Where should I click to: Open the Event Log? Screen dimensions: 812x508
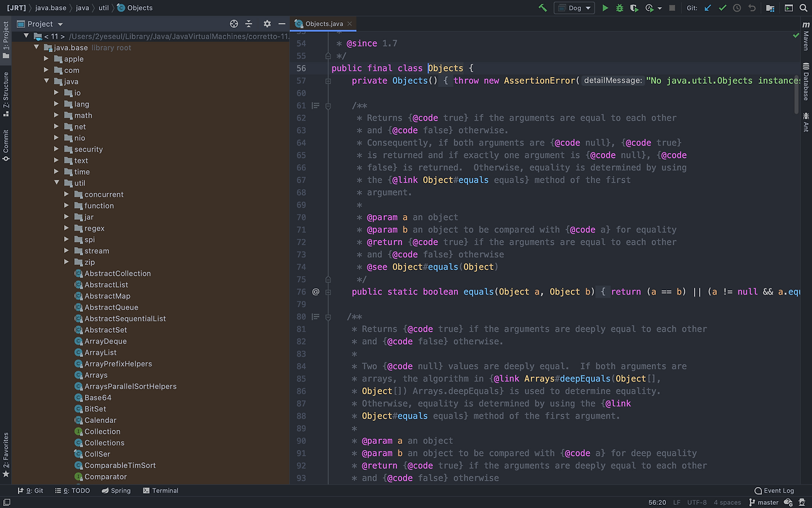pyautogui.click(x=774, y=491)
